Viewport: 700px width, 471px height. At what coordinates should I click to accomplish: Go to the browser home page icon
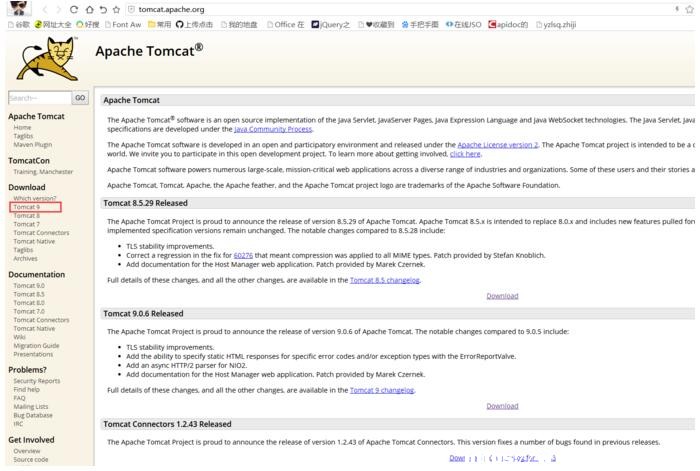pyautogui.click(x=90, y=9)
